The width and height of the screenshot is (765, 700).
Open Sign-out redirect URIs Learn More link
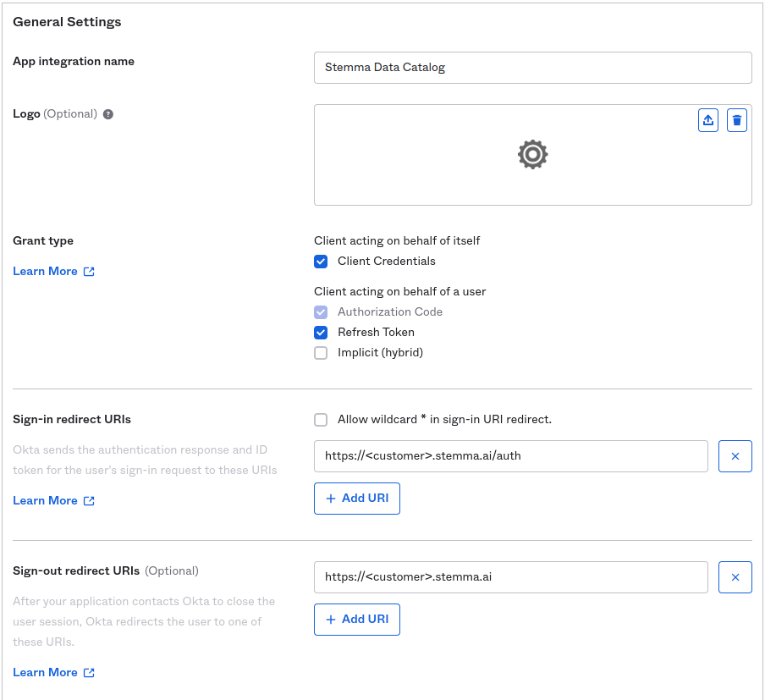click(x=46, y=673)
